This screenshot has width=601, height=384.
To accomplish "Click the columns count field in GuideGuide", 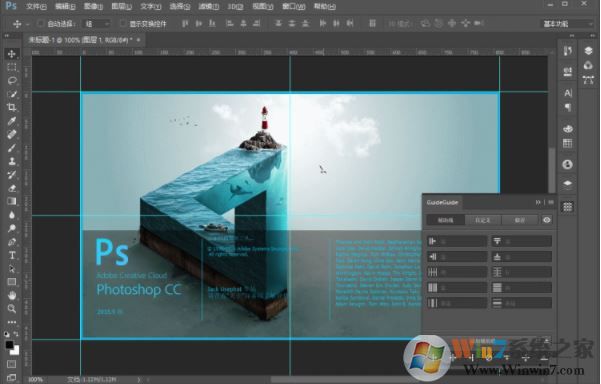I will point(457,272).
